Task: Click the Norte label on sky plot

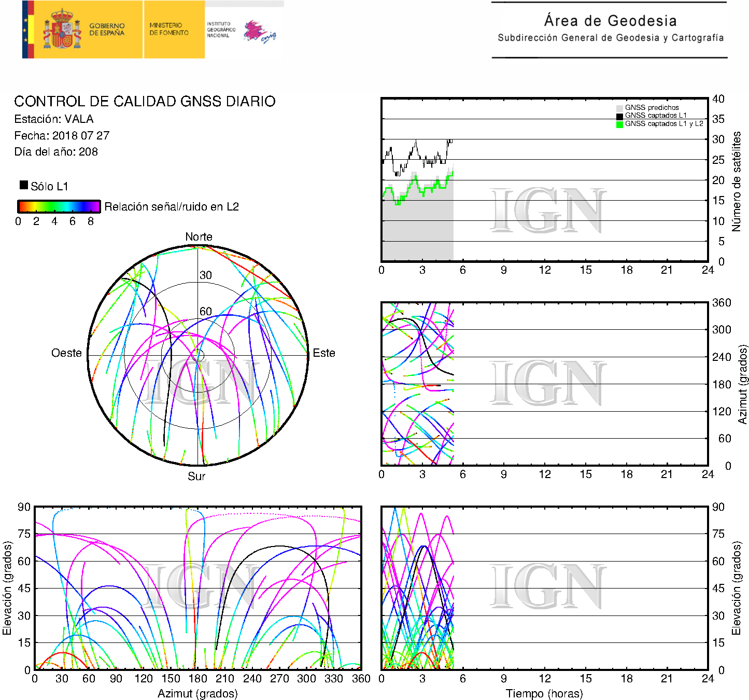Action: tap(199, 237)
